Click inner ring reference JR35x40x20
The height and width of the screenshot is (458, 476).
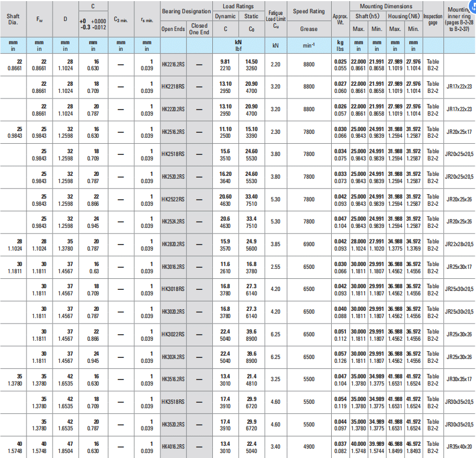coord(458,446)
